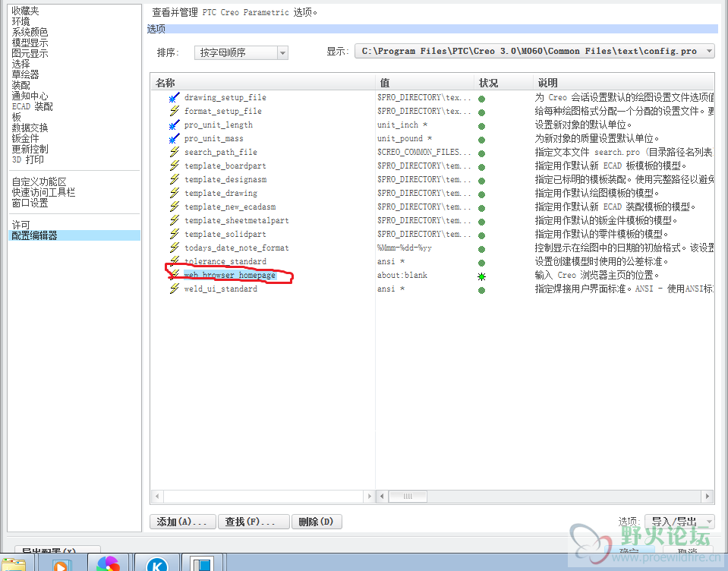Open the colorful pinwheel app in taskbar

pyautogui.click(x=109, y=563)
